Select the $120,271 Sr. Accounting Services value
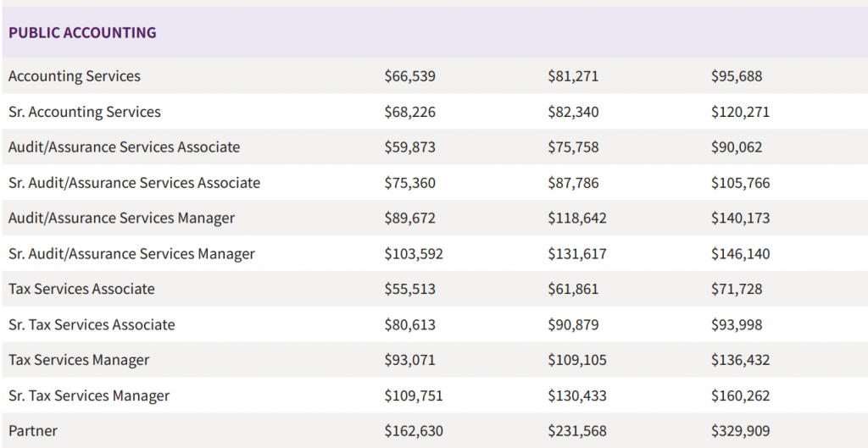Screen dimensions: 868x448 click(741, 112)
